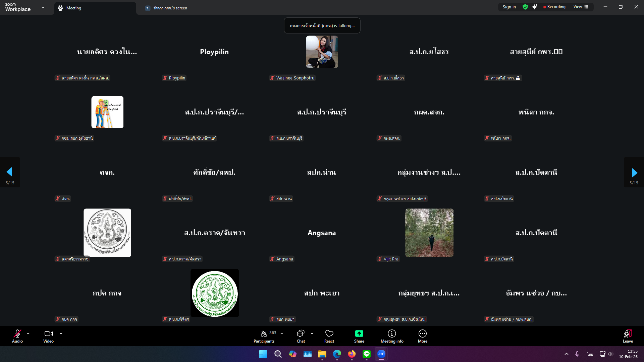Toggle the Windows taskbar microphone icon

coord(577,354)
